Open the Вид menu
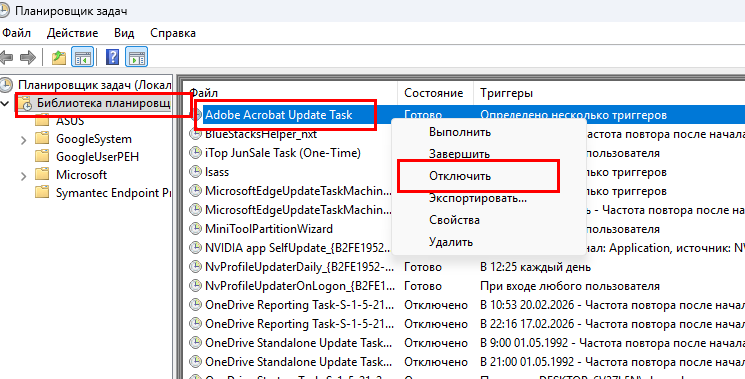745x379 pixels. coord(124,33)
